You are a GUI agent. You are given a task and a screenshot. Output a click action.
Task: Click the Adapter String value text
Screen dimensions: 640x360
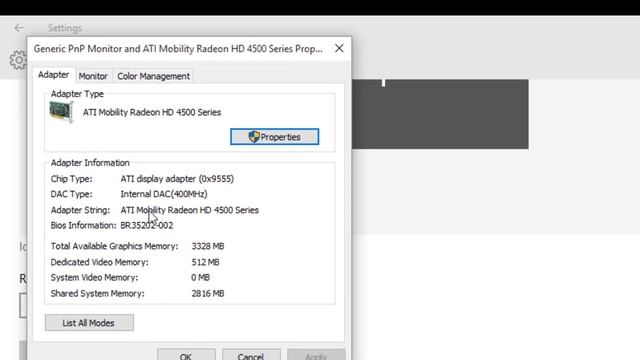pyautogui.click(x=189, y=210)
